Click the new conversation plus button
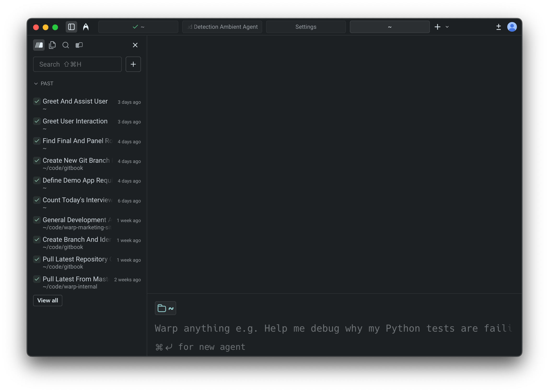The image size is (549, 392). pos(133,64)
